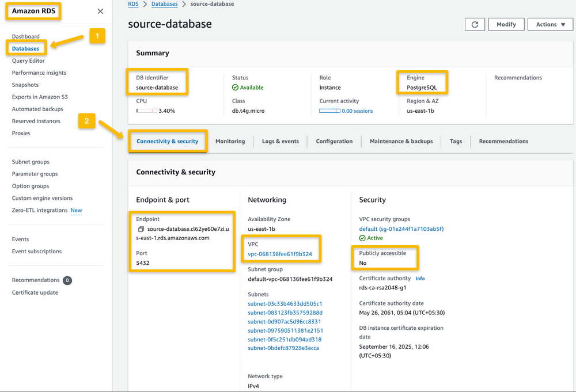Expand the RDS breadcrumb menu
The height and width of the screenshot is (392, 576).
133,3
